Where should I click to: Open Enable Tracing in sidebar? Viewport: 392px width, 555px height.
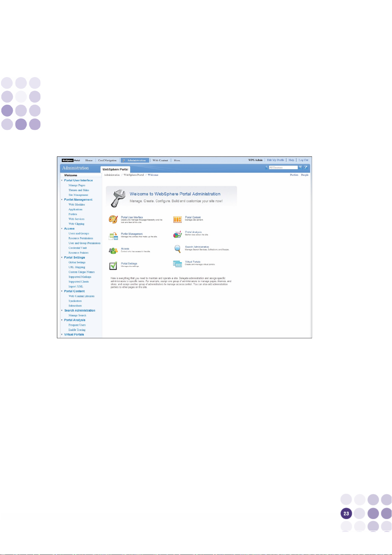click(77, 330)
